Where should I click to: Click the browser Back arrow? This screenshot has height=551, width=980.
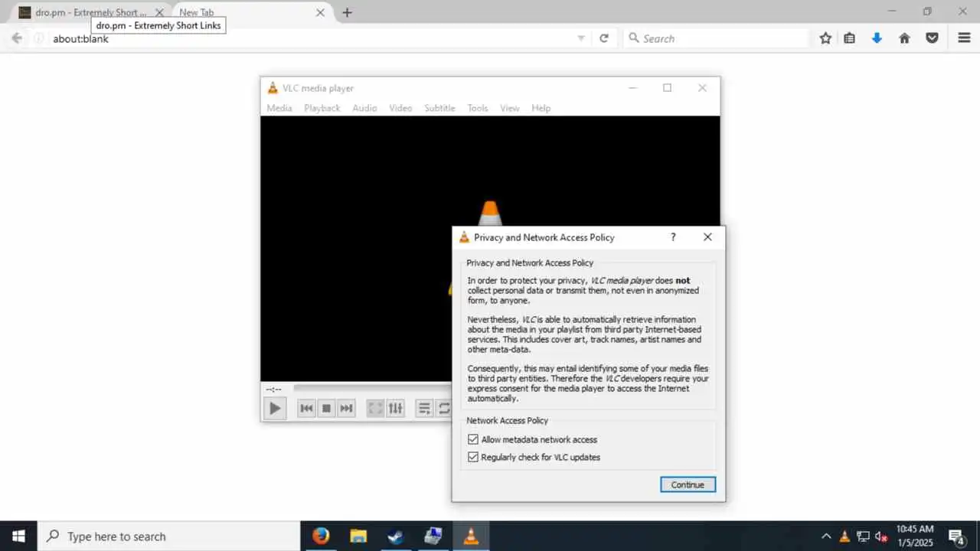[17, 38]
